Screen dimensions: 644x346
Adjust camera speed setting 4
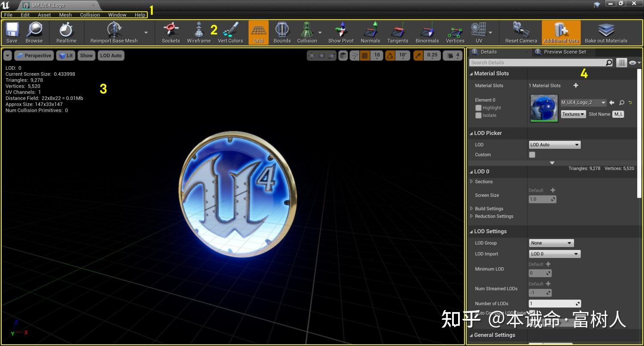(453, 55)
